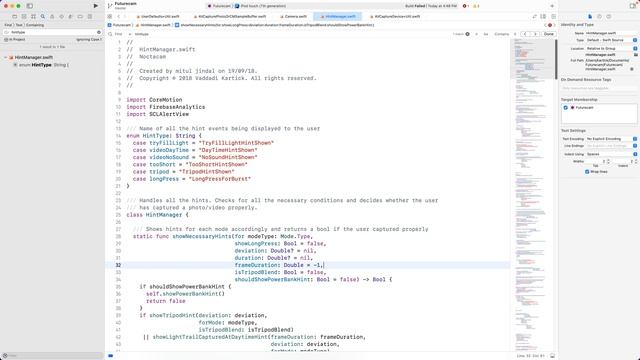Image resolution: width=640 pixels, height=360 pixels.
Task: Click the Done button in find bar
Action: (x=549, y=34)
